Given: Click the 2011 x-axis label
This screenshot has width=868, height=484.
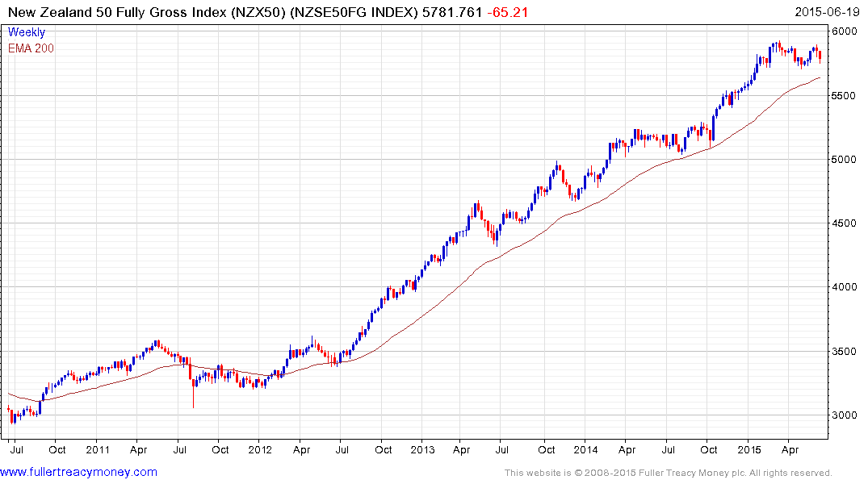Looking at the screenshot, I should click(98, 449).
